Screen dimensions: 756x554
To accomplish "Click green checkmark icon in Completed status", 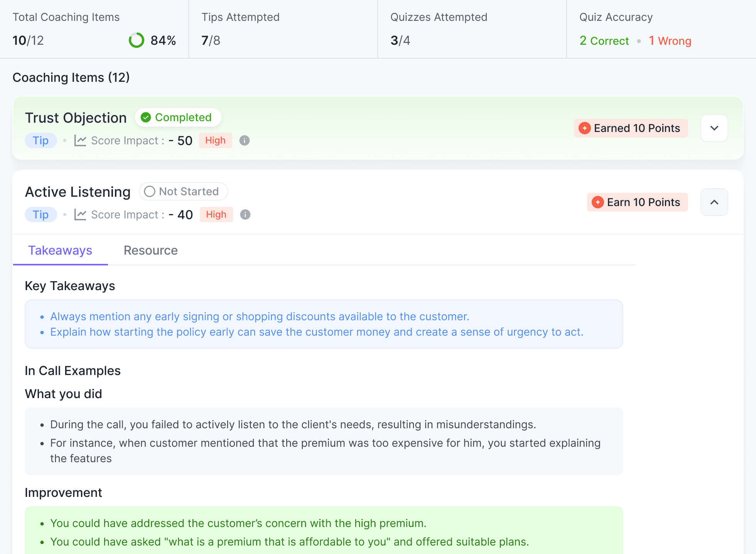I will [146, 117].
